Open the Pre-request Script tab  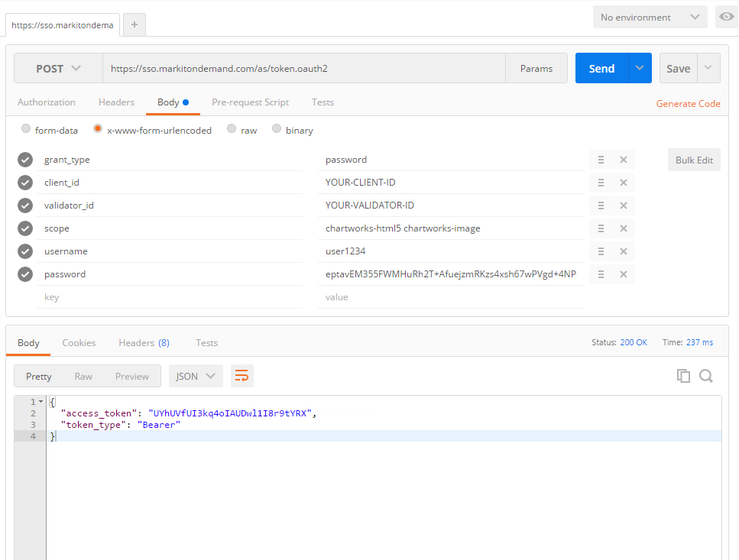(250, 102)
